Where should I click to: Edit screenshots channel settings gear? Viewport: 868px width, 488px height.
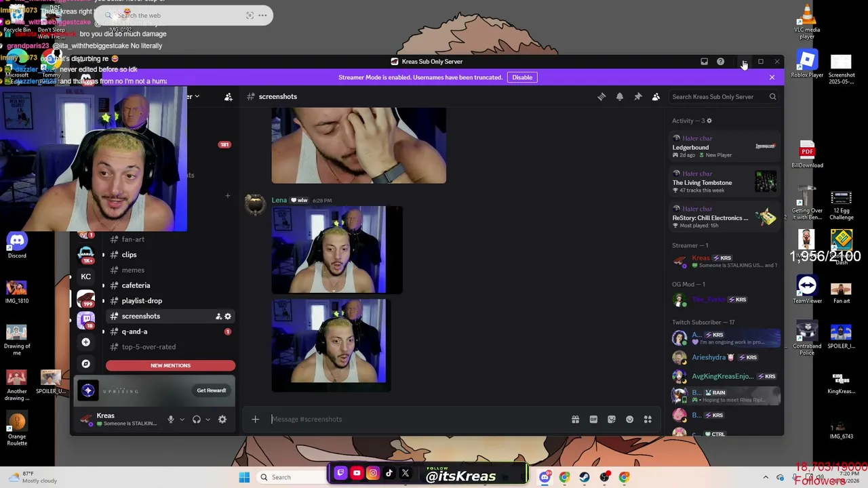228,317
